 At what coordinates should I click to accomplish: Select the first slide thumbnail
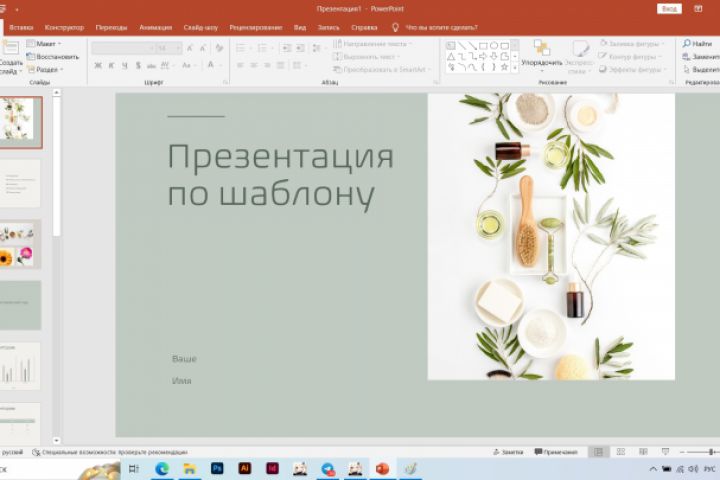point(21,122)
